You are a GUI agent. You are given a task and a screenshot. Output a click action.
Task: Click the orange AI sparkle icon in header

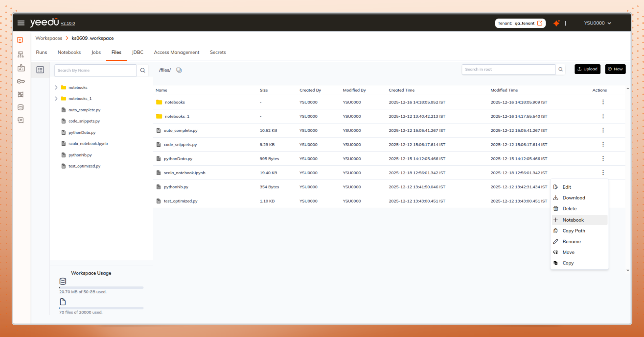pos(556,23)
